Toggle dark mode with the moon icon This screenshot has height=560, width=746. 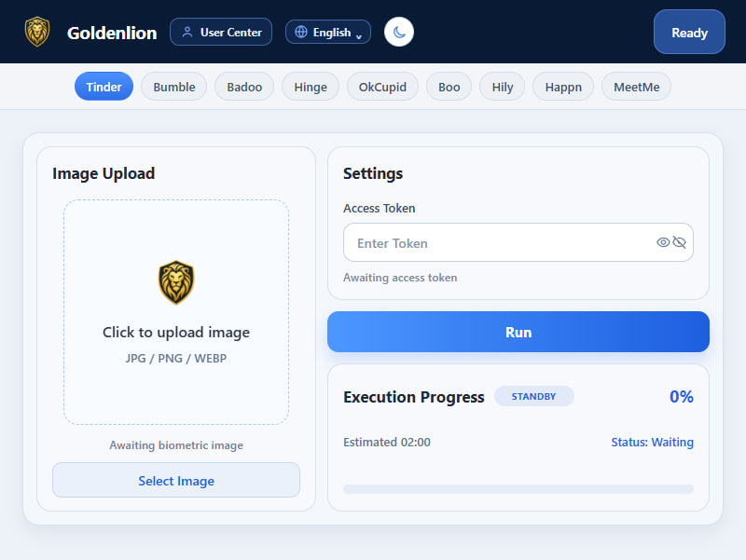coord(399,32)
